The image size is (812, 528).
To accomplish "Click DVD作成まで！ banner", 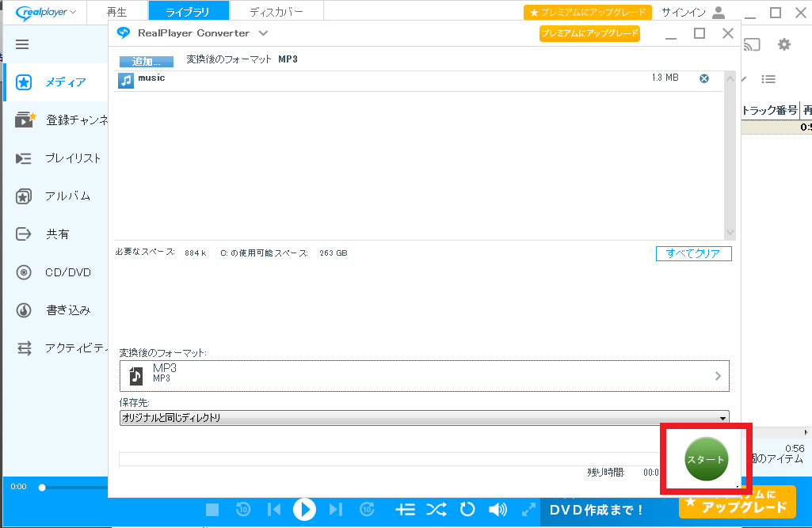I will pos(596,511).
